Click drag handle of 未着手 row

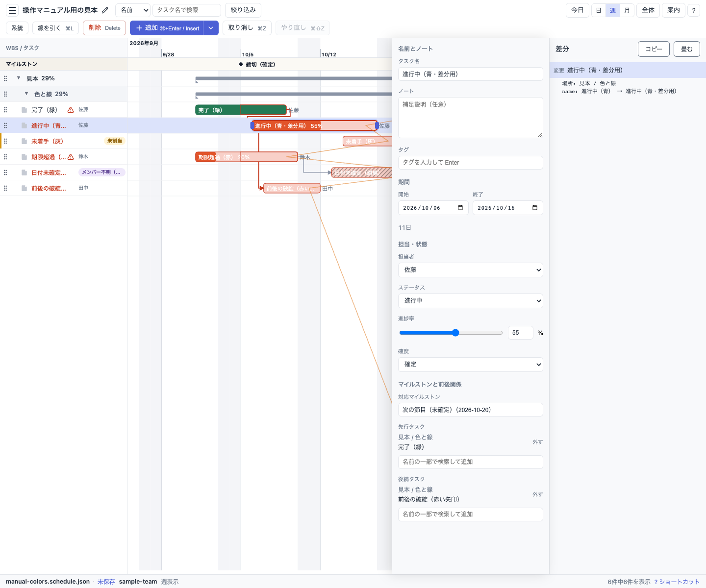coord(5,141)
